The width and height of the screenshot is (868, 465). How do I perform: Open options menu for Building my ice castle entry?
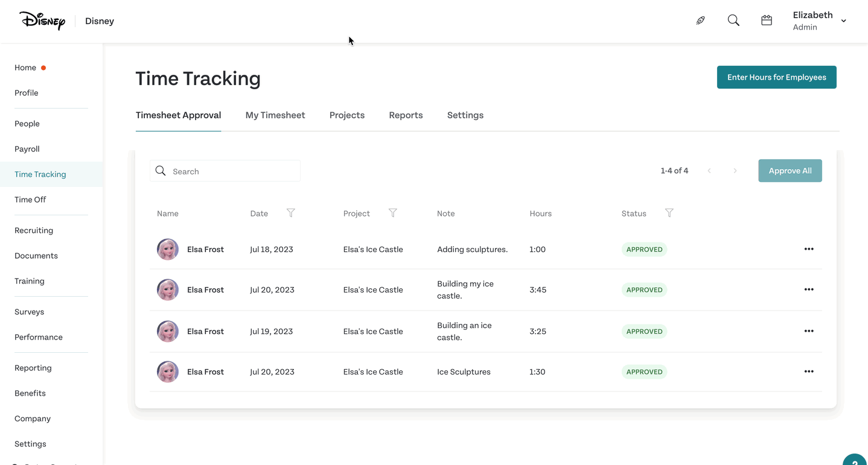(809, 289)
